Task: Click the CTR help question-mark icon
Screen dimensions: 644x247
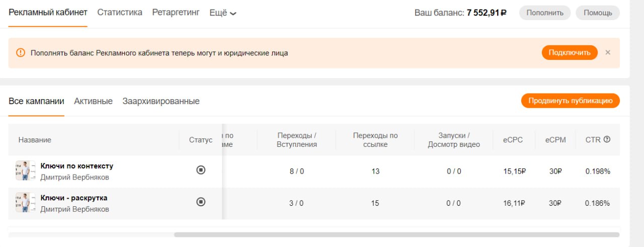Action: pos(607,139)
